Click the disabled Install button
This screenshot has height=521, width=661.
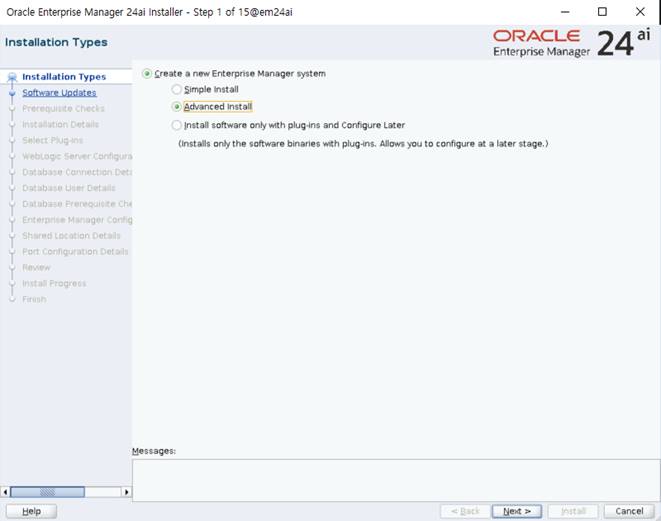tap(573, 511)
